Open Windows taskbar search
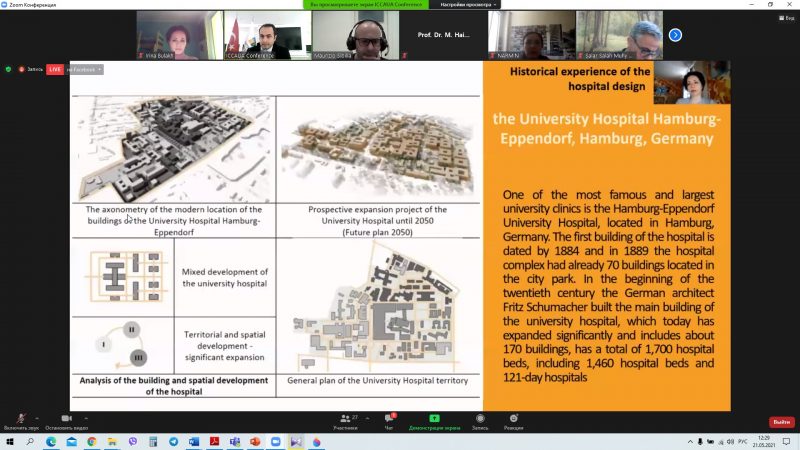This screenshot has height=450, width=800. tap(30, 441)
